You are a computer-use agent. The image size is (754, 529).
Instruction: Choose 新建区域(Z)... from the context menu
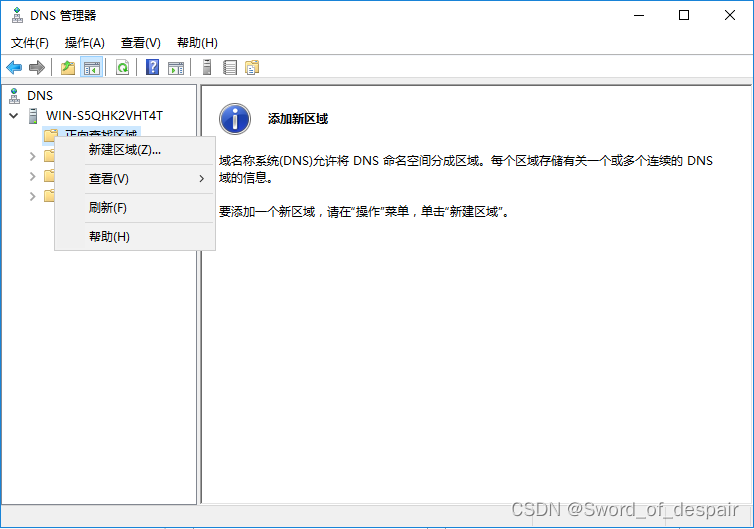(135, 150)
